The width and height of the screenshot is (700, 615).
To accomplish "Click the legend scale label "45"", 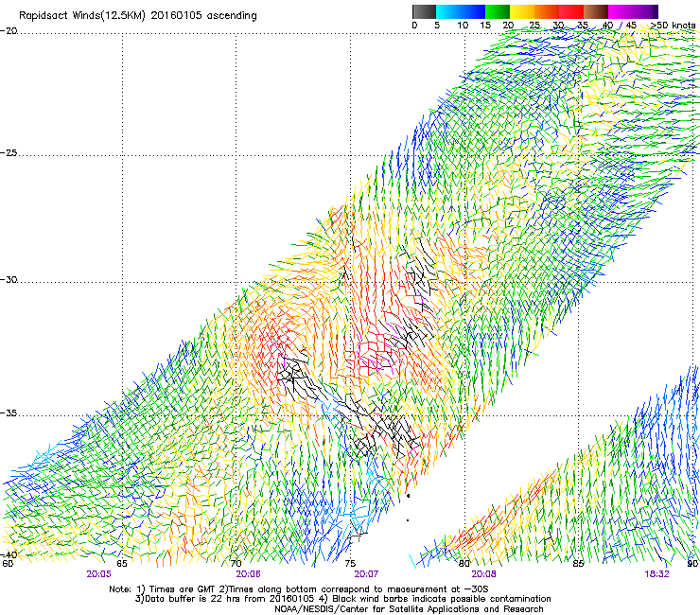I will point(631,26).
